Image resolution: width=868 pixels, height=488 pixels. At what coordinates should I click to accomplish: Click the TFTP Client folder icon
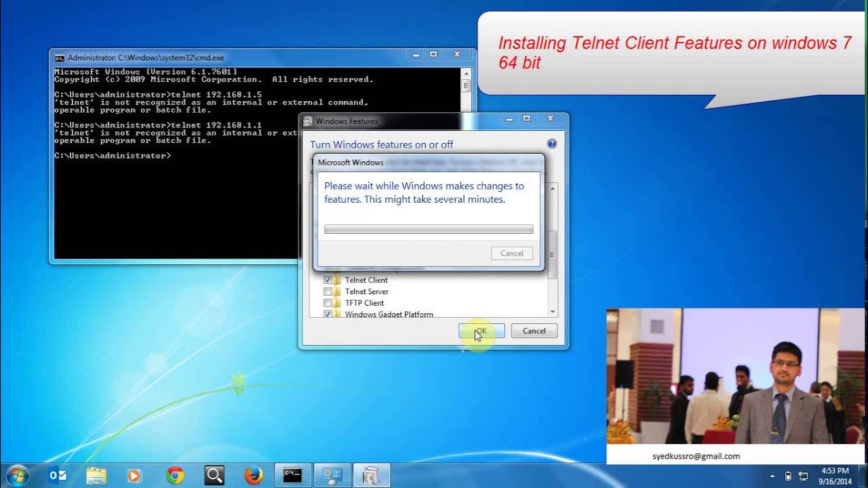(x=338, y=303)
